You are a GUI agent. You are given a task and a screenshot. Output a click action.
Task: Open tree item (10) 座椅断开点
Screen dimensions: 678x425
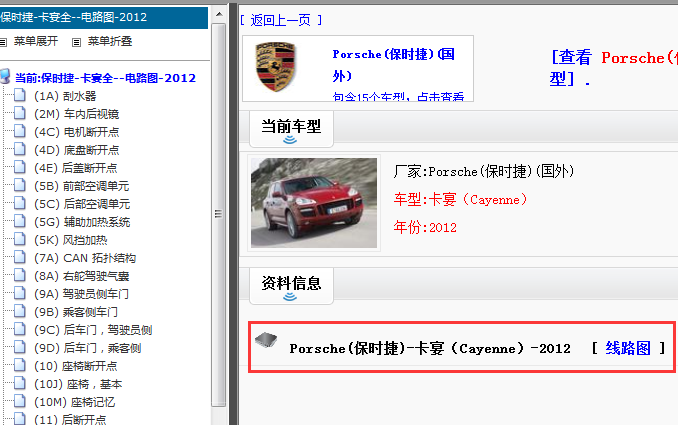[x=76, y=366]
